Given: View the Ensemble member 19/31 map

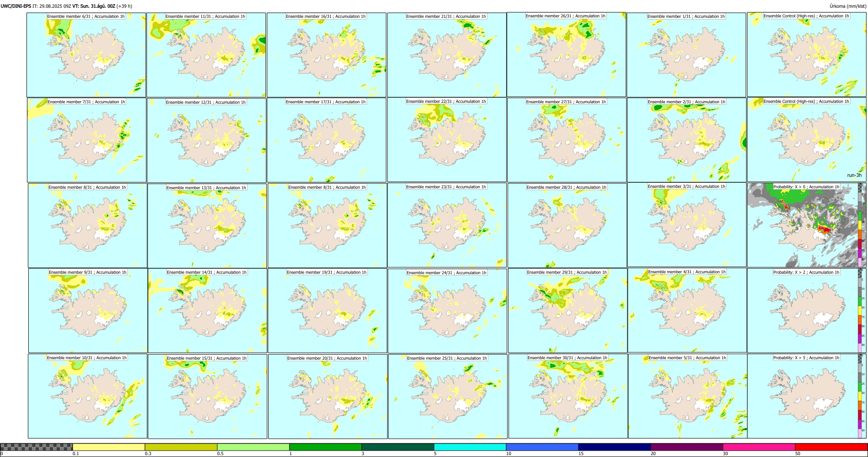Looking at the screenshot, I should click(x=327, y=311).
